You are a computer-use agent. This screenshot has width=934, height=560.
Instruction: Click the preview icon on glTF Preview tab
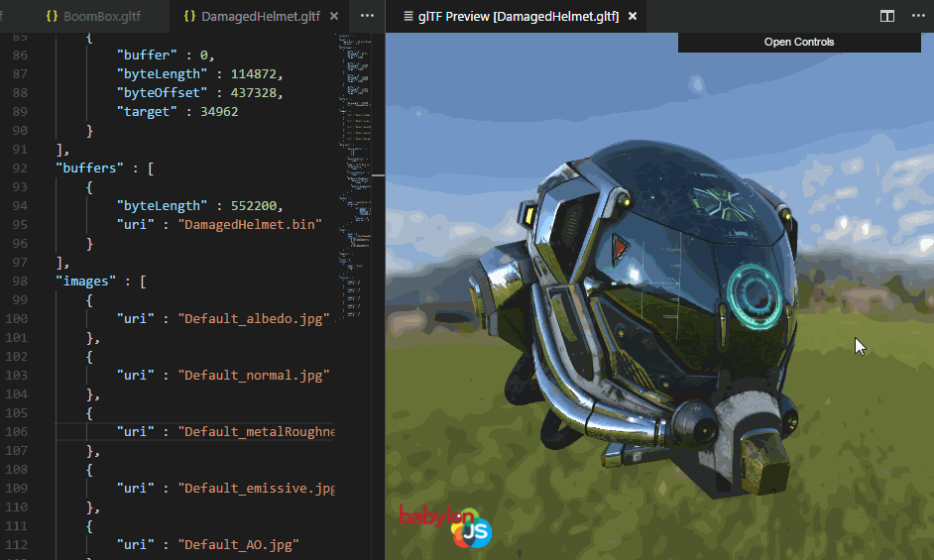point(409,16)
